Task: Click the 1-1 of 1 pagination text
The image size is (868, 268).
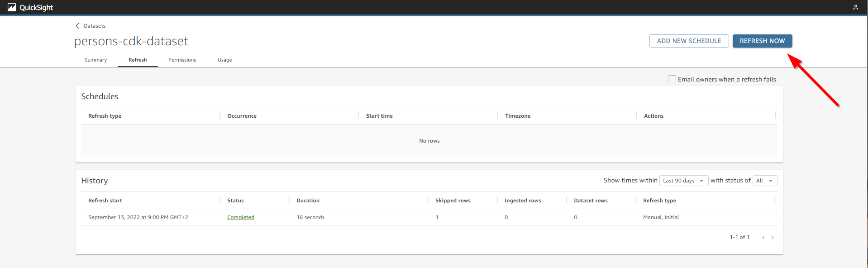Action: [x=739, y=237]
